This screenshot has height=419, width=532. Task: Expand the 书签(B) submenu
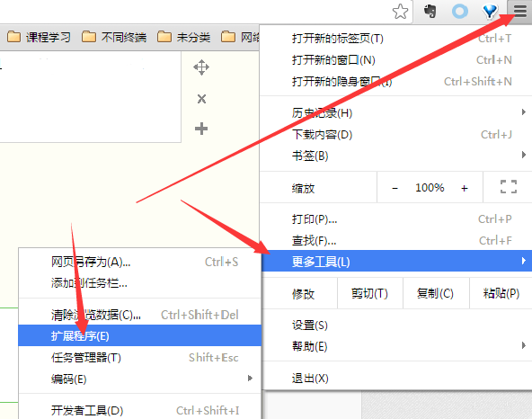coord(396,156)
